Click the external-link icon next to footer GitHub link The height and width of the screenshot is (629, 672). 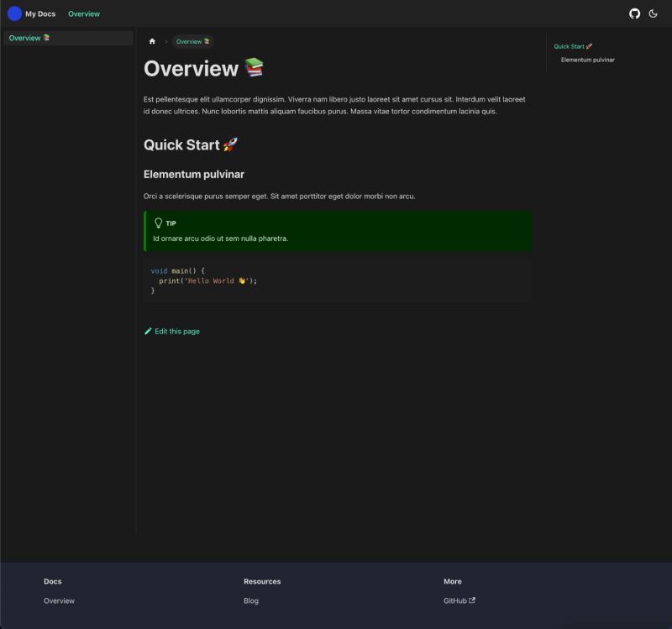474,600
